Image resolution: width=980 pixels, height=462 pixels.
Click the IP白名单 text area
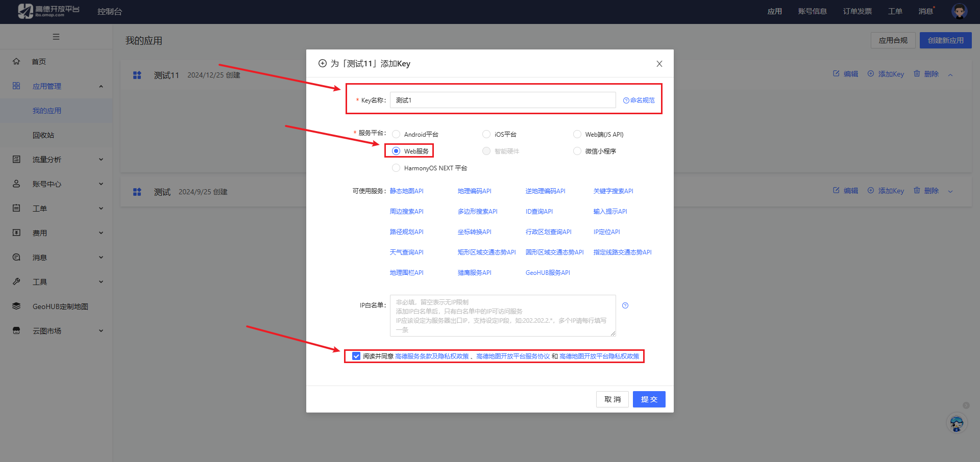[503, 316]
